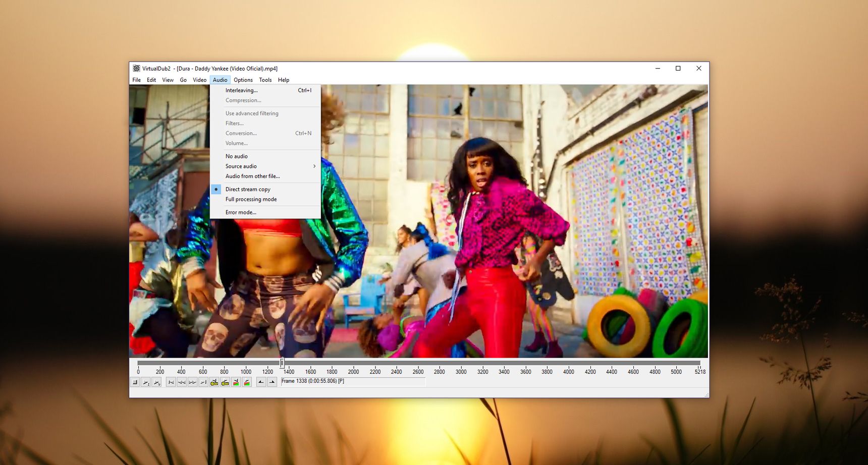The height and width of the screenshot is (465, 868).
Task: Open the Edit menu
Action: [x=151, y=80]
